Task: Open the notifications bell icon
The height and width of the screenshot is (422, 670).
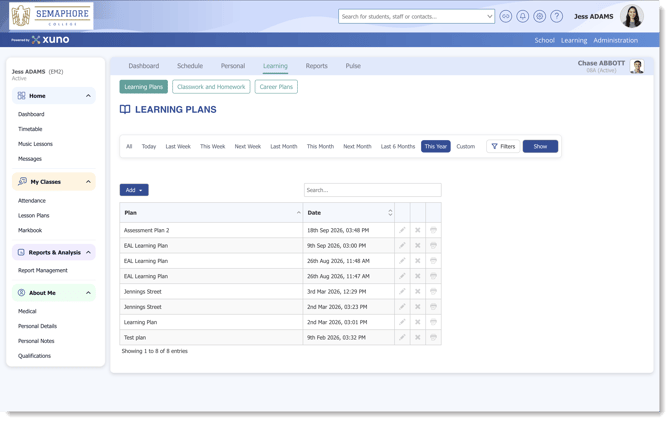Action: pyautogui.click(x=523, y=16)
